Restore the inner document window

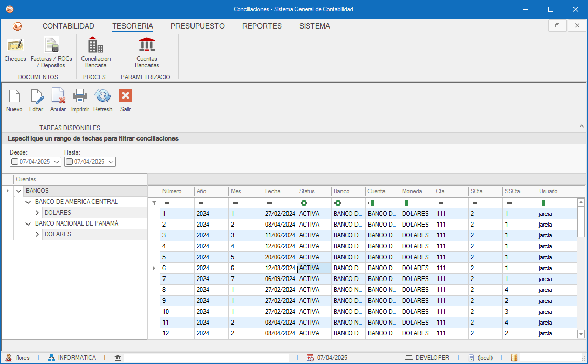point(557,25)
